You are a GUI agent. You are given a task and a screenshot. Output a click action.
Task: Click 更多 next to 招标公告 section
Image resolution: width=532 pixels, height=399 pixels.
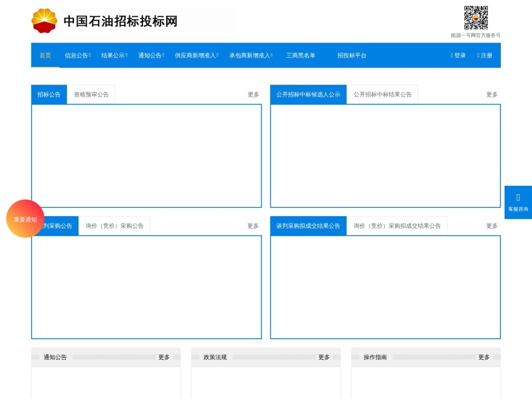click(x=253, y=94)
